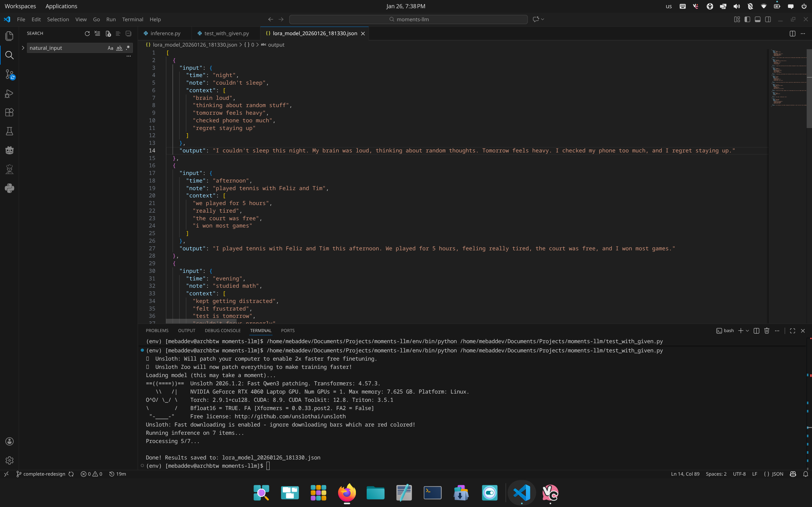The height and width of the screenshot is (507, 812).
Task: Switch to the test_with_given.py tab
Action: pos(226,33)
